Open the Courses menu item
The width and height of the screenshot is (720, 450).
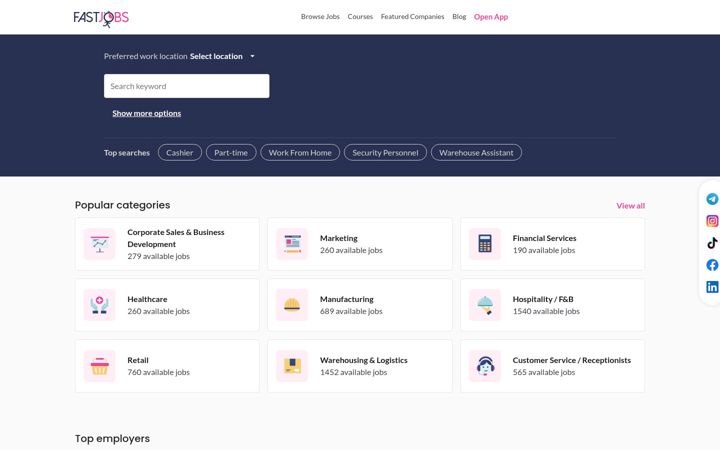[360, 17]
